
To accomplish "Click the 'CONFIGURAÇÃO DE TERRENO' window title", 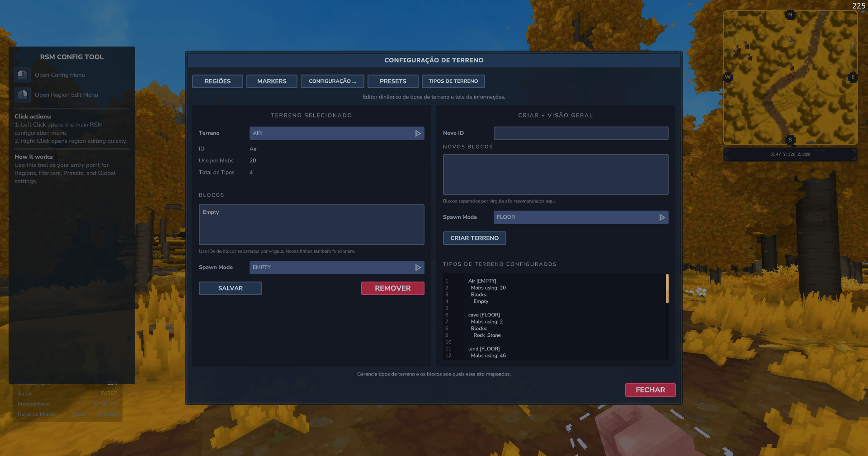I will (x=434, y=60).
